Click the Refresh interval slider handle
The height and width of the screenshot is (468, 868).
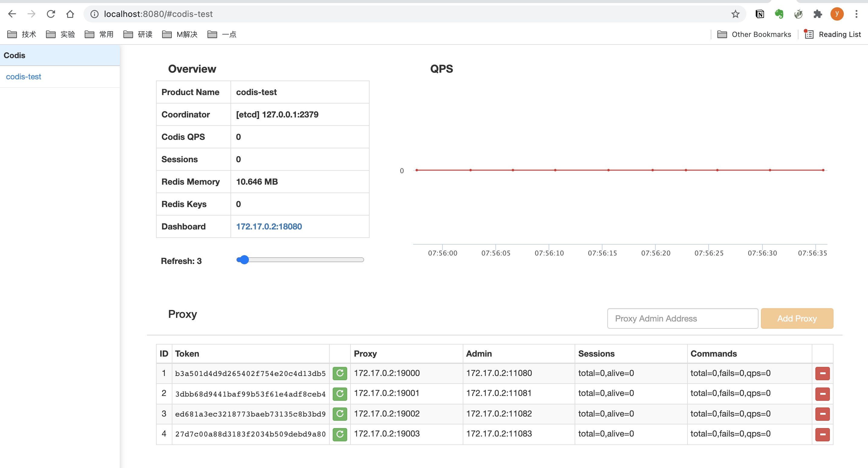(244, 260)
